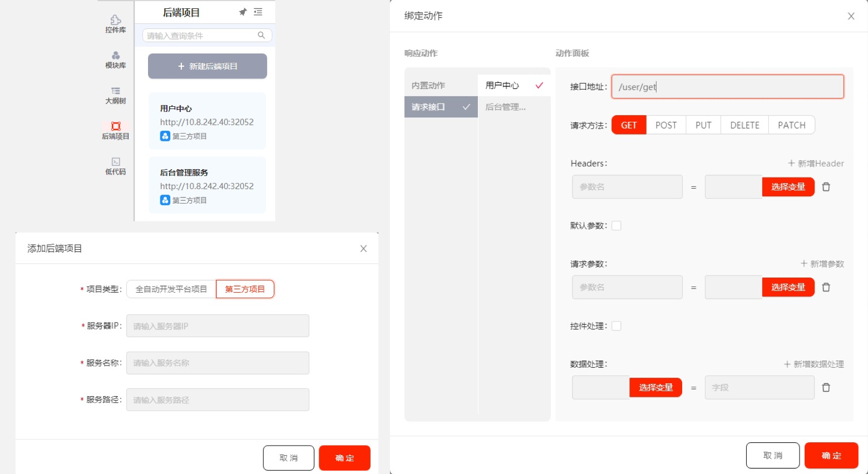The width and height of the screenshot is (868, 474).
Task: Delete the Headers row with trash icon
Action: coord(826,187)
